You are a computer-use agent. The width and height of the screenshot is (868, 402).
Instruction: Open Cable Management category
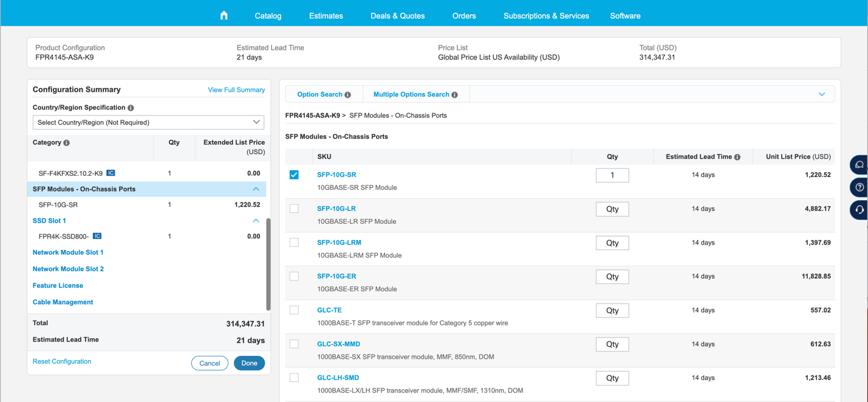pyautogui.click(x=63, y=302)
